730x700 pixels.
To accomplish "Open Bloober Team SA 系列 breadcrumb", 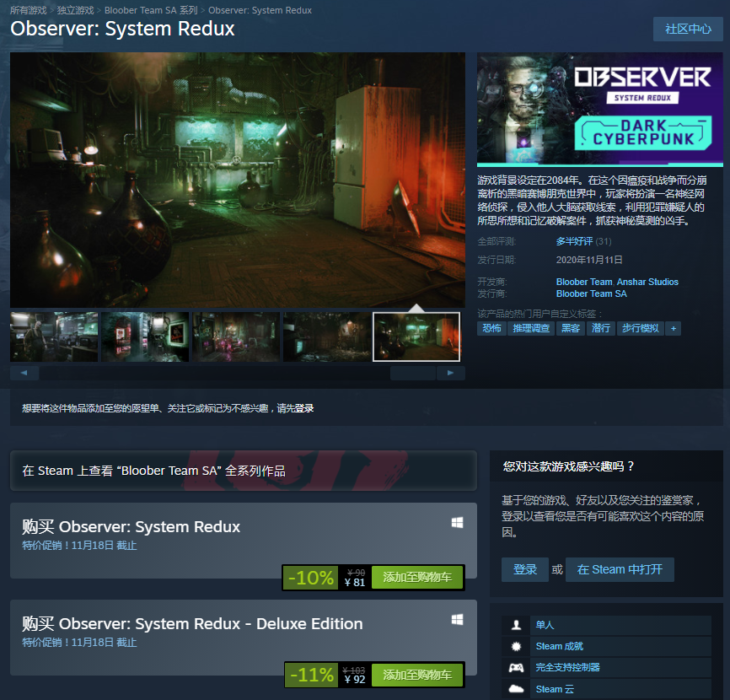I will click(151, 10).
